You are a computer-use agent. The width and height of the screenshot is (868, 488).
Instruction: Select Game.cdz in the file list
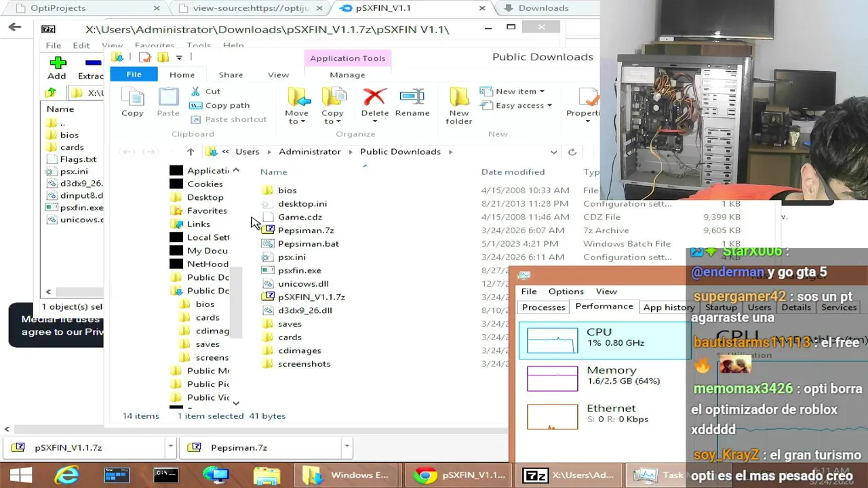click(300, 217)
